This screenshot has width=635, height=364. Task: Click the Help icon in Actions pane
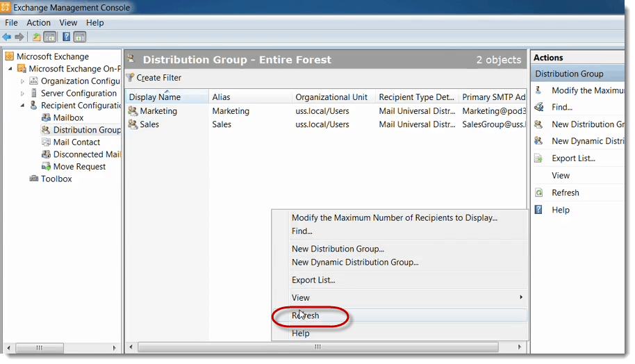click(538, 210)
